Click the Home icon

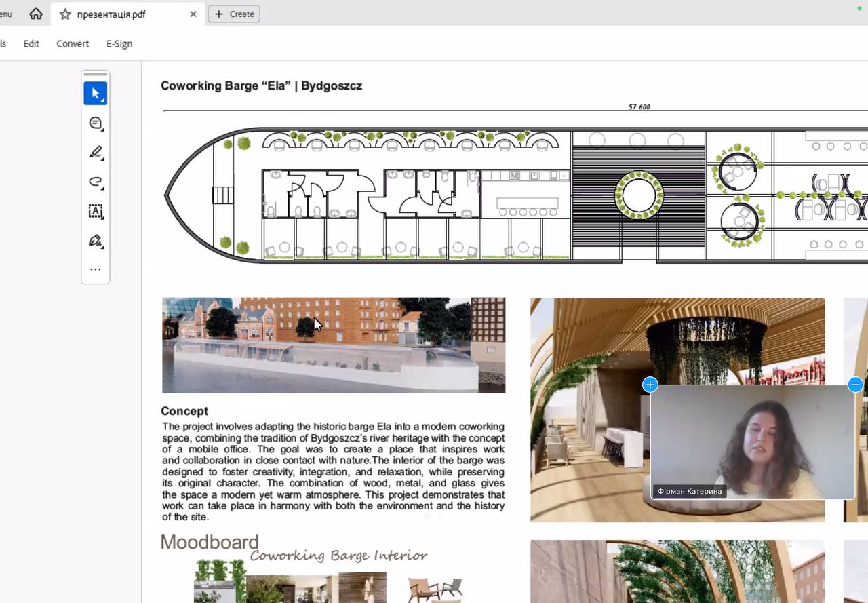click(x=36, y=14)
